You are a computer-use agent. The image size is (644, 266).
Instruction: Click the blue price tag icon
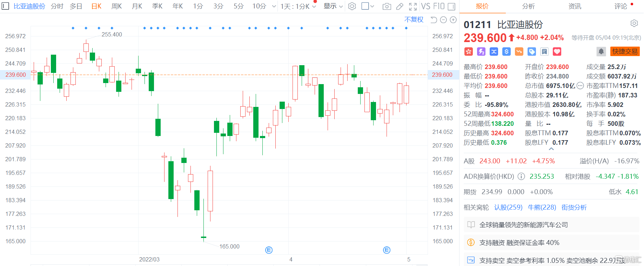532,52
